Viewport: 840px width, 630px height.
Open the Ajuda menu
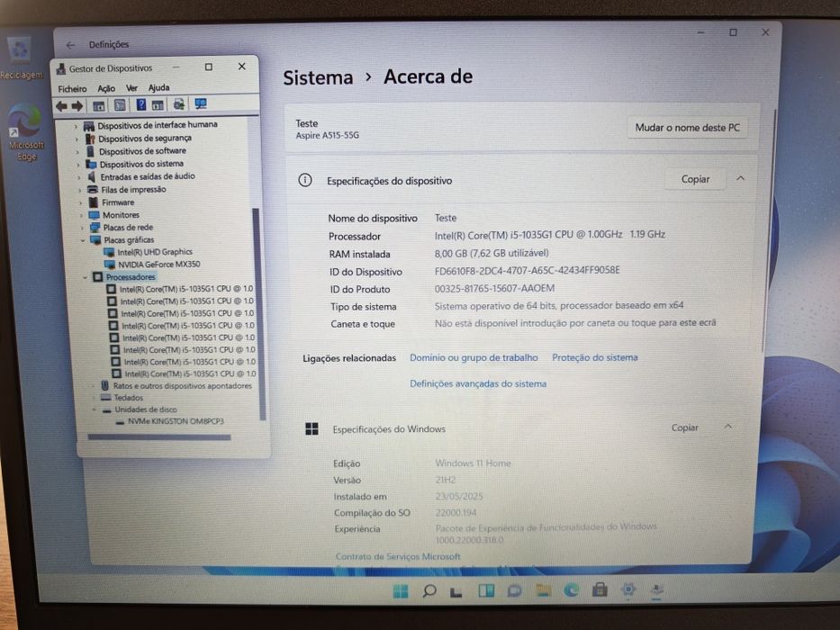click(159, 87)
